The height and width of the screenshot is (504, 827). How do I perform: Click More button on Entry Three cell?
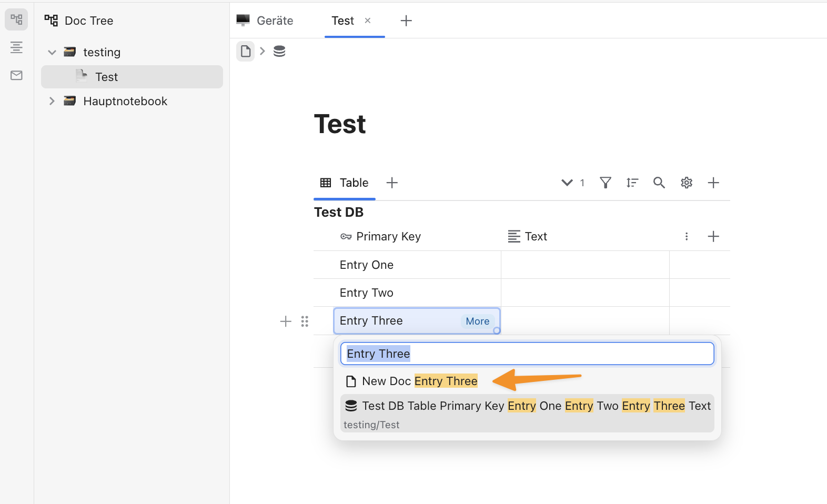pyautogui.click(x=477, y=321)
